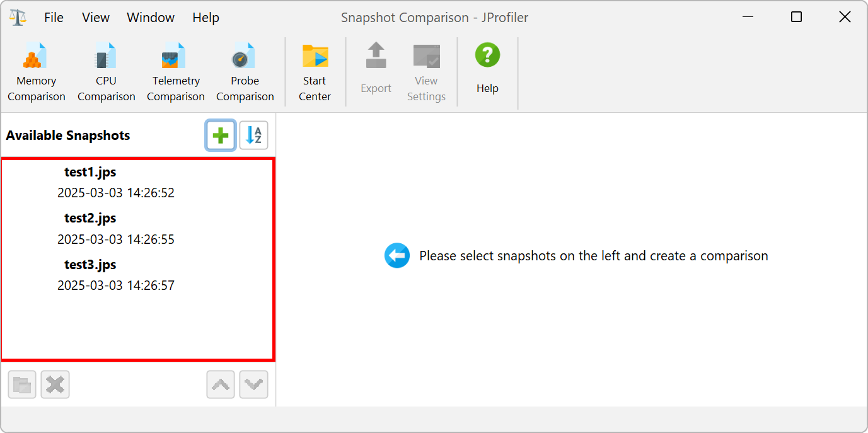Click the remove snapshot X button
Image resolution: width=868 pixels, height=433 pixels.
click(55, 384)
